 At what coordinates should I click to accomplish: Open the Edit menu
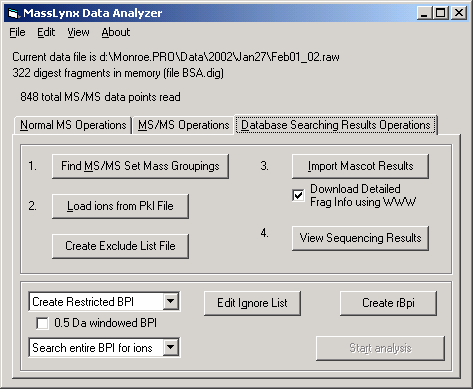pyautogui.click(x=46, y=33)
